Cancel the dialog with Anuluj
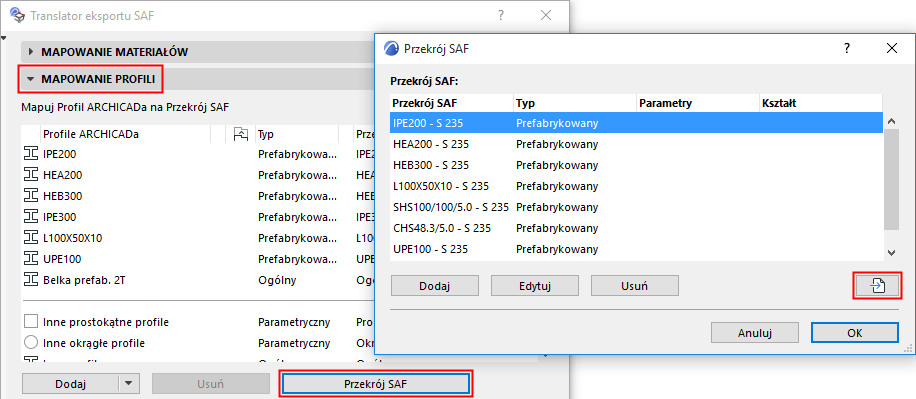Viewport: 916px width, 399px height. (755, 333)
